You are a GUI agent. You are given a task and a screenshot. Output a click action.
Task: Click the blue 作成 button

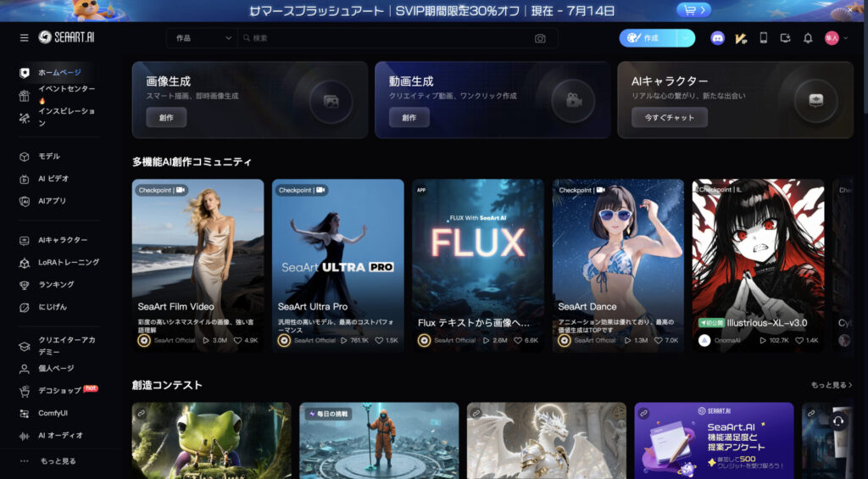648,38
